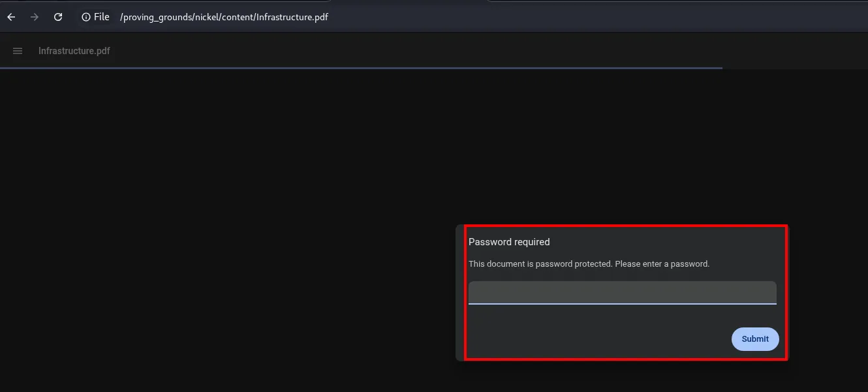
Task: Go back to the previous page
Action: tap(11, 17)
